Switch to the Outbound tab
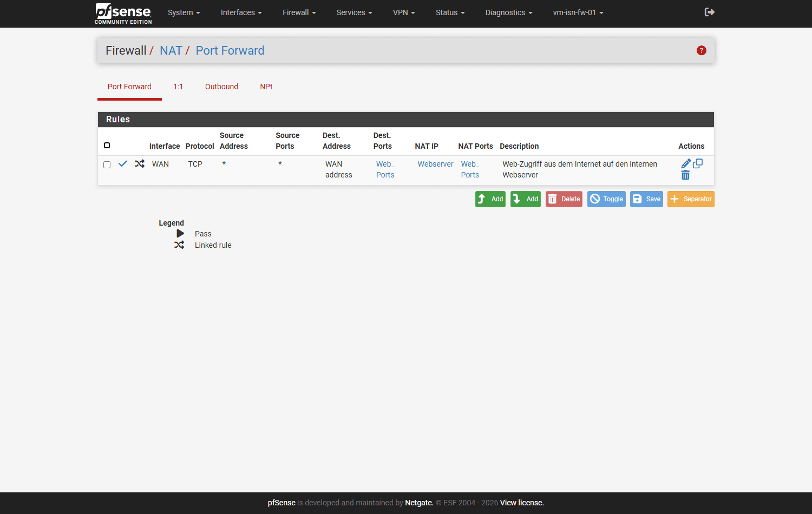812x514 pixels. [221, 87]
